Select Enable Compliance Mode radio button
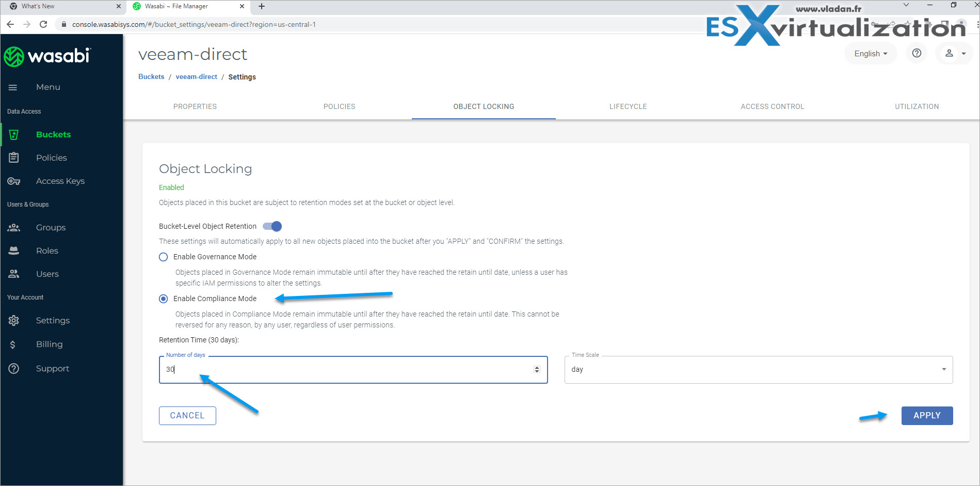This screenshot has width=980, height=486. (164, 299)
